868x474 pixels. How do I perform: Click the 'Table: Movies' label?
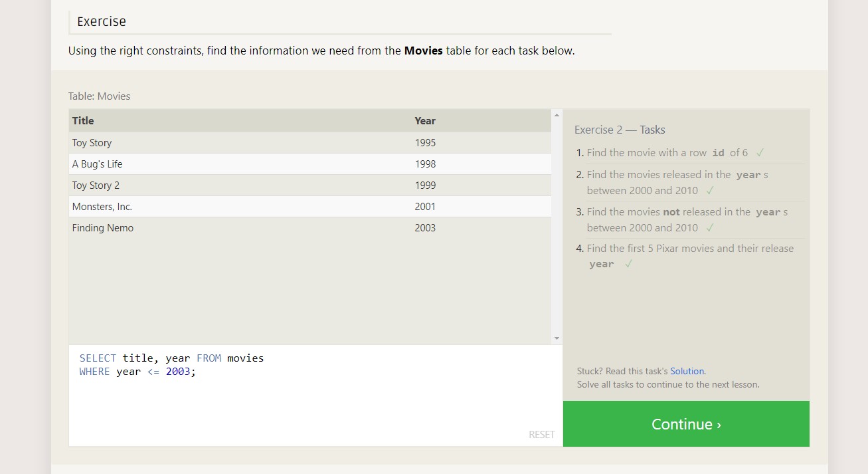pyautogui.click(x=99, y=96)
